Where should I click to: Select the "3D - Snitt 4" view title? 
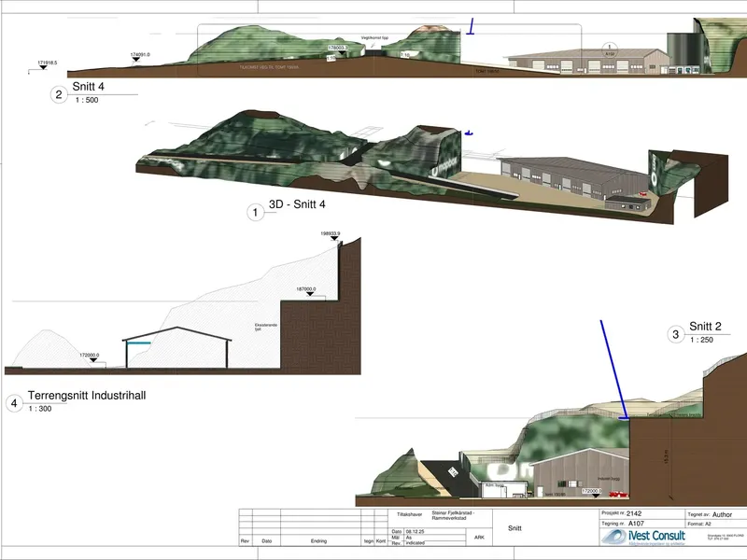pos(297,204)
